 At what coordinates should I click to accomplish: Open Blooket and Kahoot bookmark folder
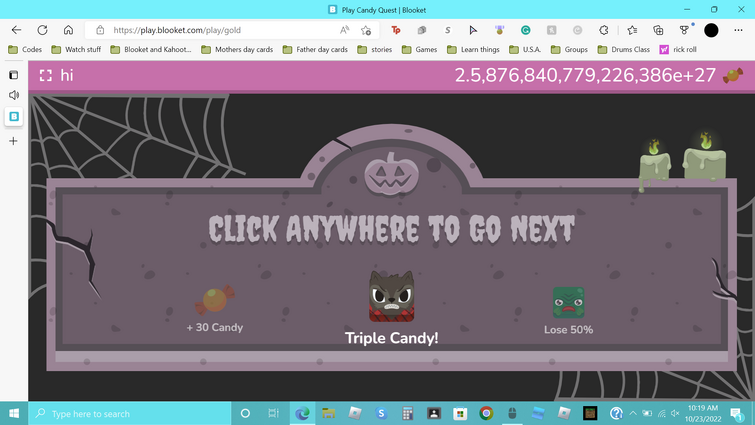click(151, 49)
